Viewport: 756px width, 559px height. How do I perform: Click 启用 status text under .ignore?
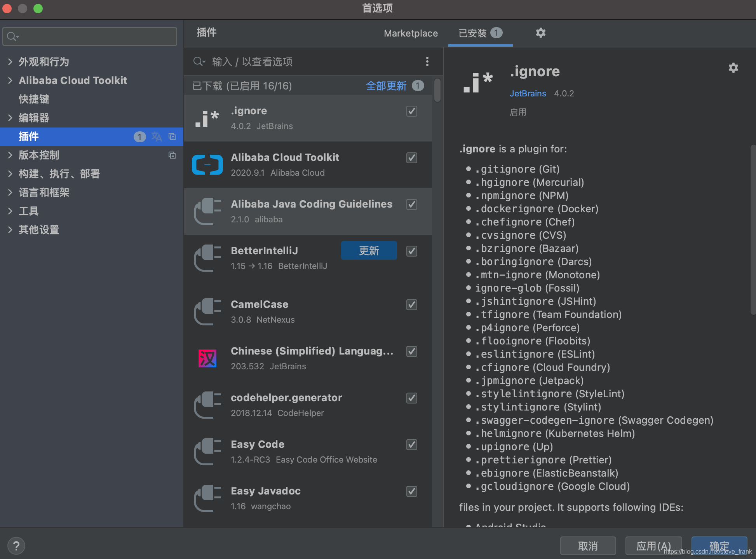click(x=518, y=112)
